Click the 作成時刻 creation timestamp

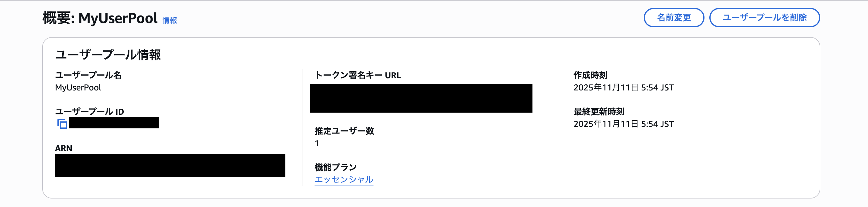coord(623,87)
